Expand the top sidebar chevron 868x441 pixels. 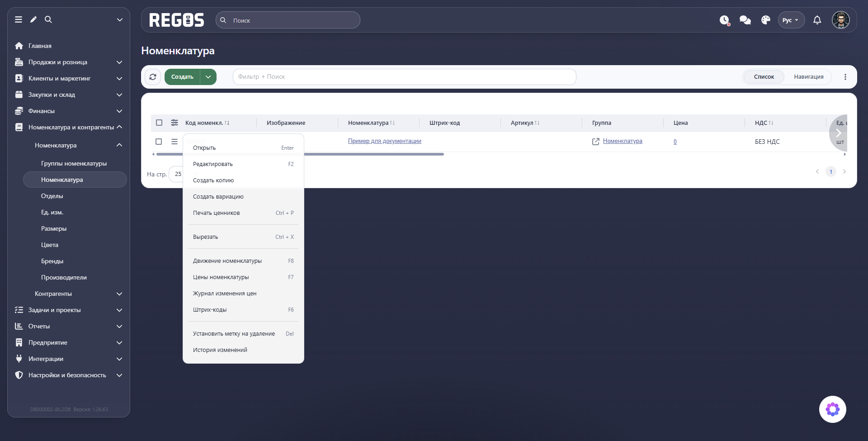pos(120,19)
